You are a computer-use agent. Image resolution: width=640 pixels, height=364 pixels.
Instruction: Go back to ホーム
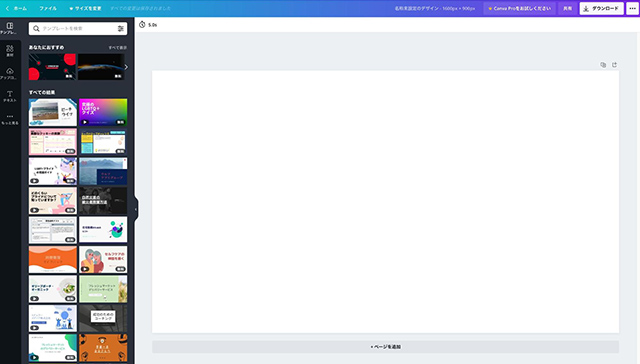16,8
